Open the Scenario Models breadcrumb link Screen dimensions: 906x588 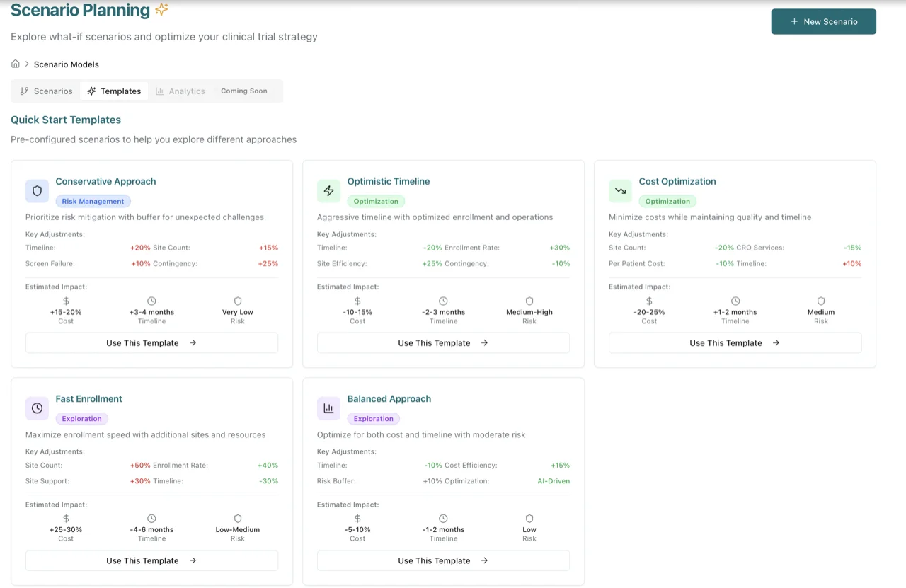coord(66,64)
